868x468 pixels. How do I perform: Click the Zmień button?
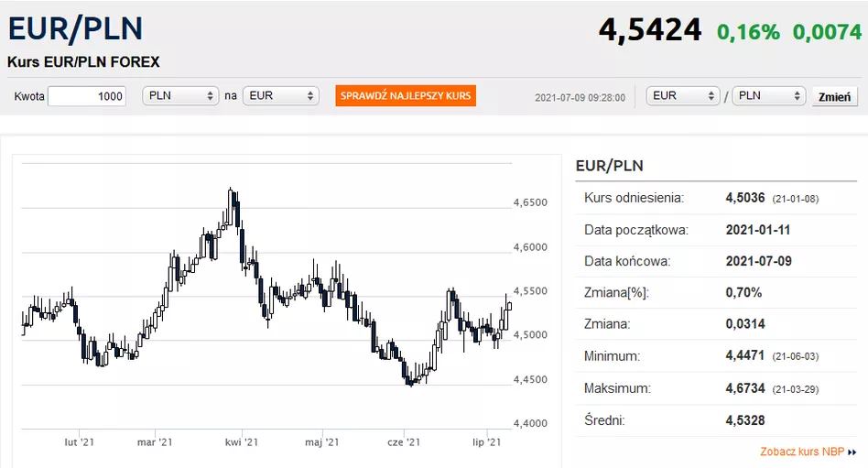[x=834, y=96]
